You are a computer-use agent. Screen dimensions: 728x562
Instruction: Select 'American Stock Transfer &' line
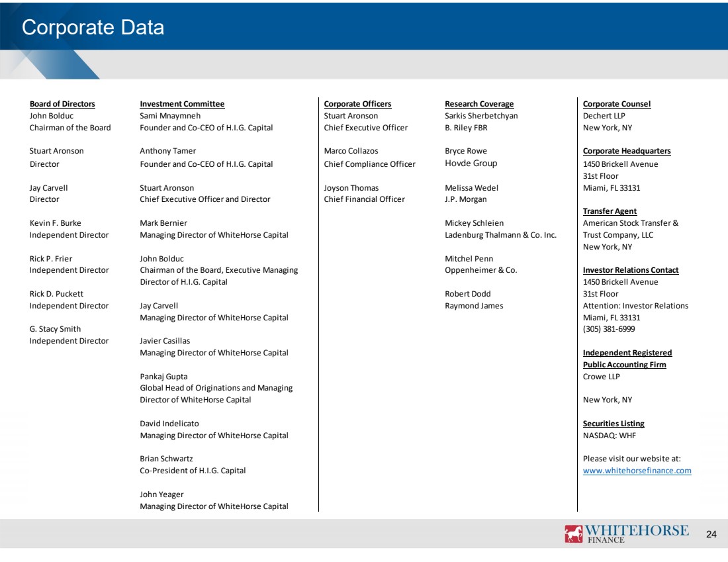(x=631, y=223)
